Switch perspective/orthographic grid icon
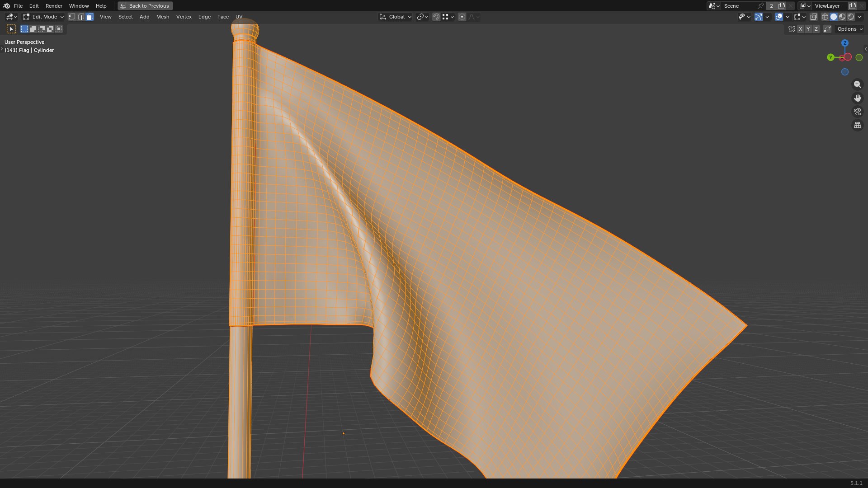868x488 pixels. 857,125
